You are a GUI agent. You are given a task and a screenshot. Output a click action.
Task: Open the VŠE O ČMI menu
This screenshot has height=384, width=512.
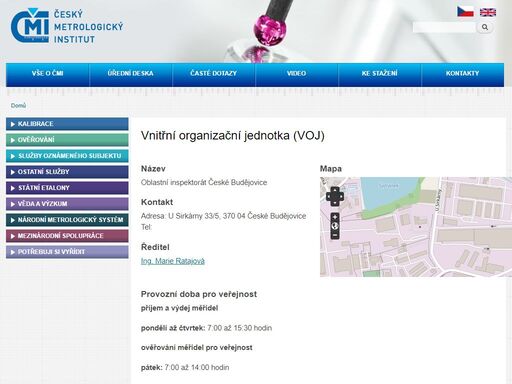tap(47, 73)
